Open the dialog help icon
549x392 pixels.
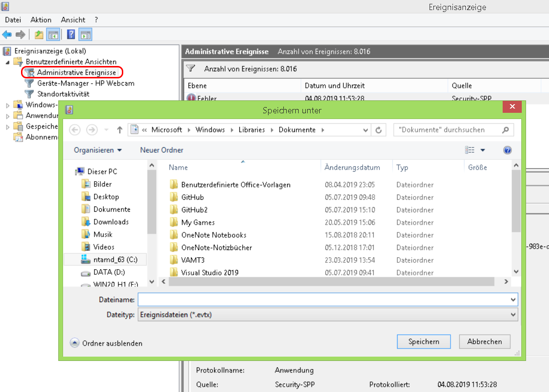coord(507,150)
